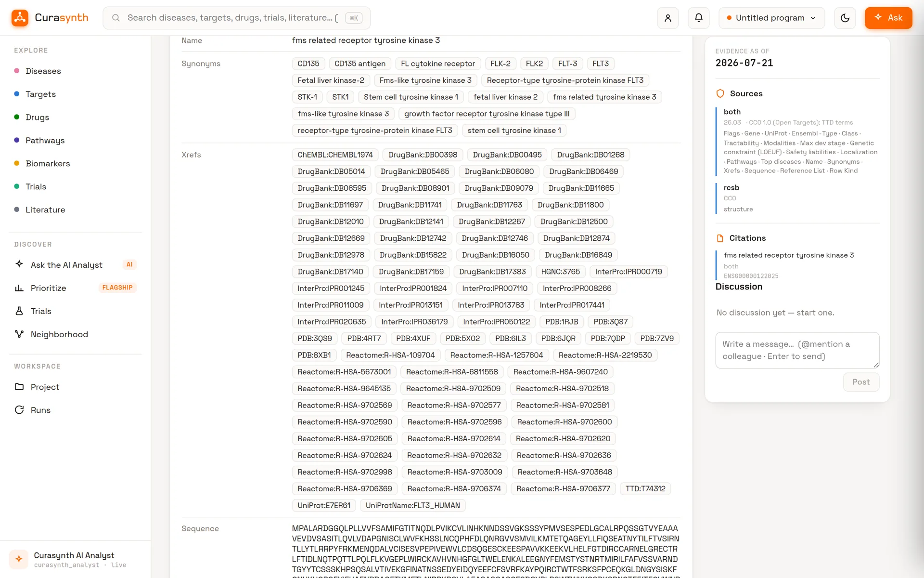Click the PDB:1RJB xref chip

(x=562, y=322)
